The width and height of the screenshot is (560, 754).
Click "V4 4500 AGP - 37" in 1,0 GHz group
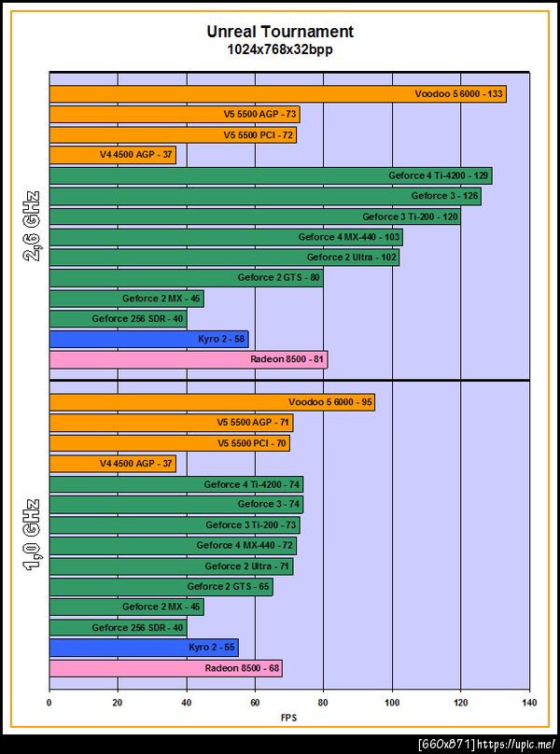(135, 464)
